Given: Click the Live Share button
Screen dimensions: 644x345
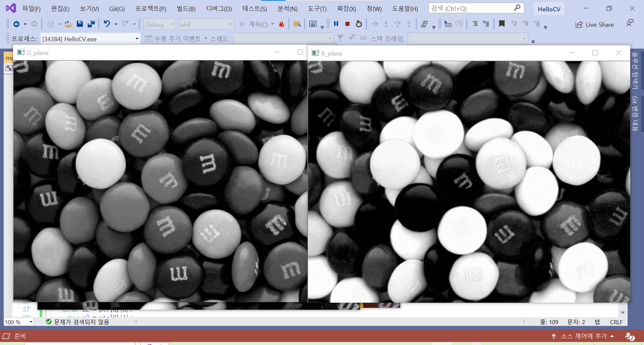Looking at the screenshot, I should click(595, 24).
